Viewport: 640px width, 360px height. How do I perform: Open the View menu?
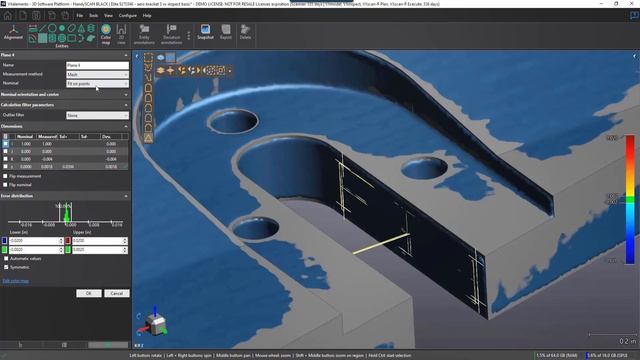(x=108, y=16)
